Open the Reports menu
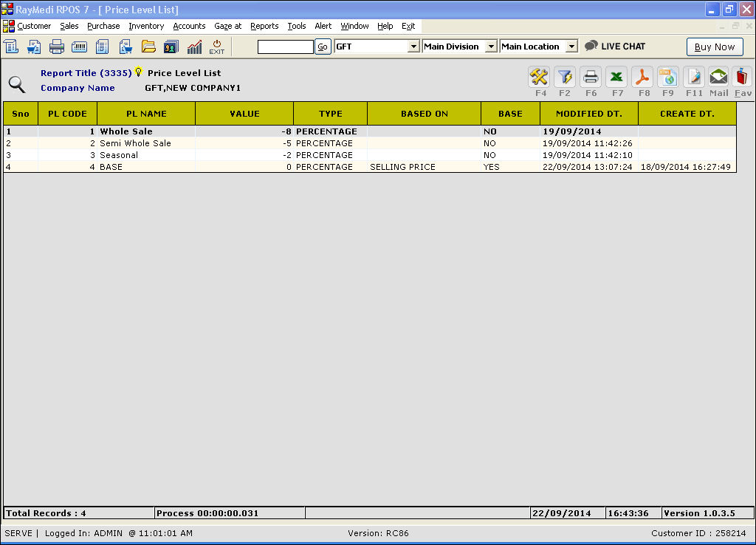This screenshot has width=756, height=545. point(264,26)
